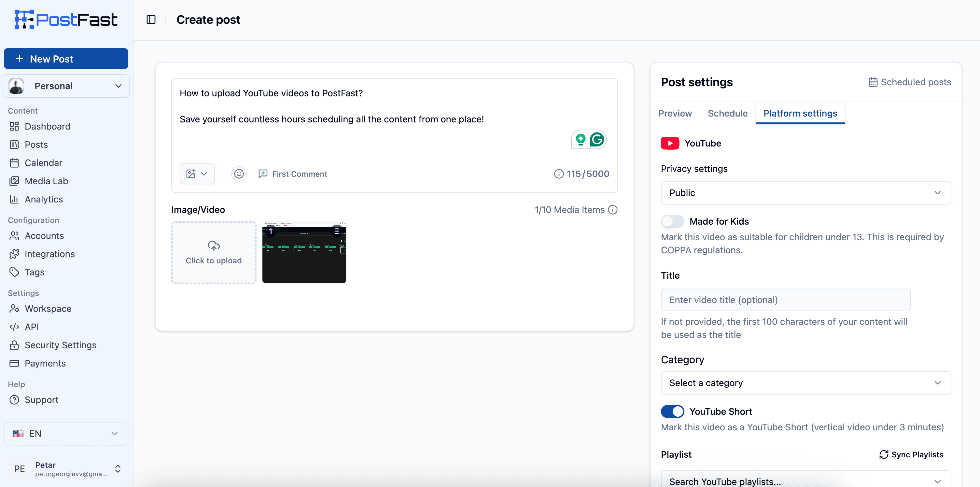This screenshot has height=487, width=980.
Task: Insert an emoji into the post
Action: pos(239,174)
